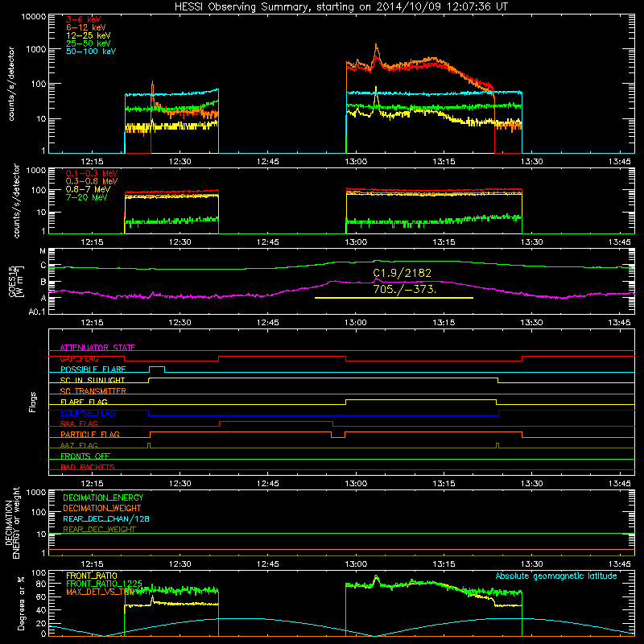Click the green FRONT_RATIO_1225 legend label
Screen dimensions: 644x644
(x=104, y=584)
